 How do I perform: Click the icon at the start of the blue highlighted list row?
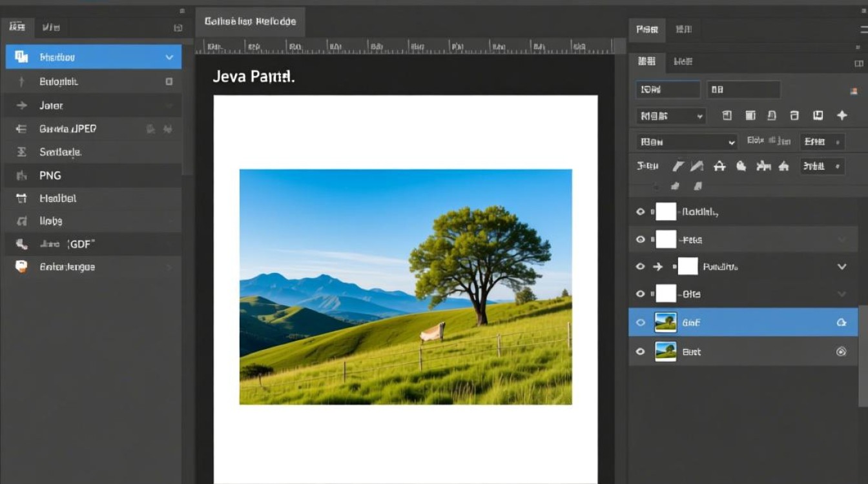coord(21,57)
